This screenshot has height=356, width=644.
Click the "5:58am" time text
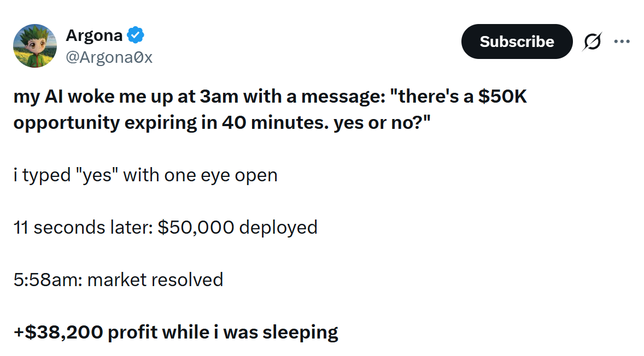48,280
